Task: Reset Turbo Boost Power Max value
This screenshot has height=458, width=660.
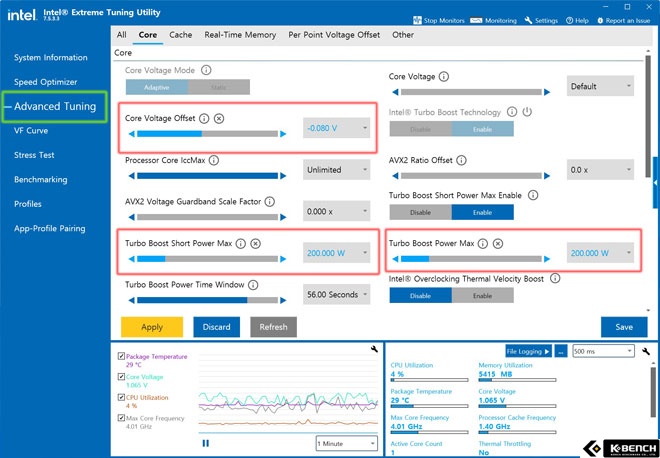Action: coord(498,243)
